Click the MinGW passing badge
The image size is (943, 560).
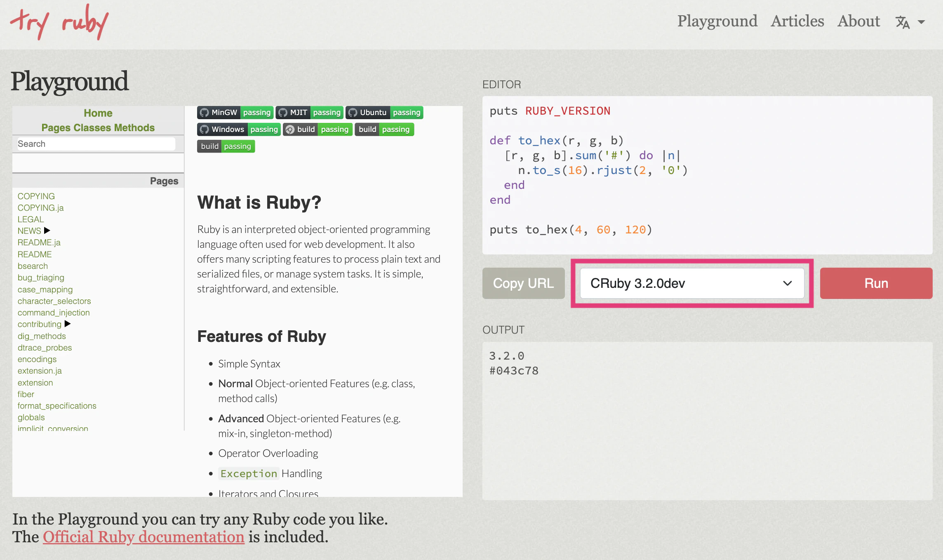pyautogui.click(x=235, y=113)
